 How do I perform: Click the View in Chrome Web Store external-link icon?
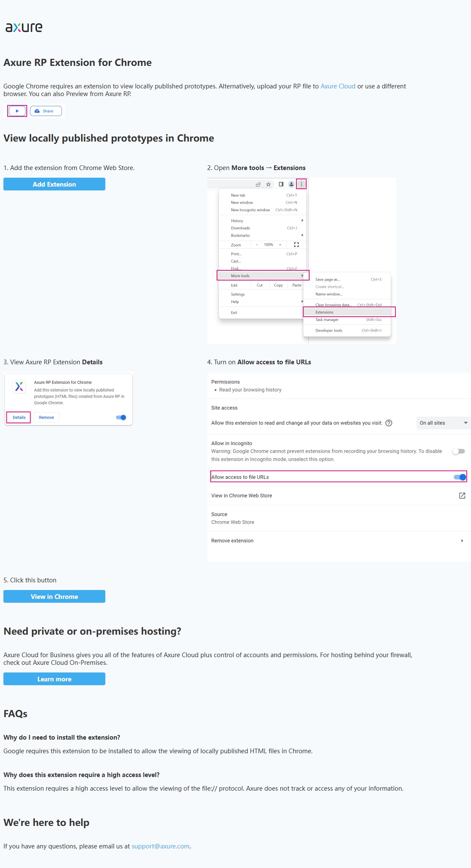click(462, 496)
